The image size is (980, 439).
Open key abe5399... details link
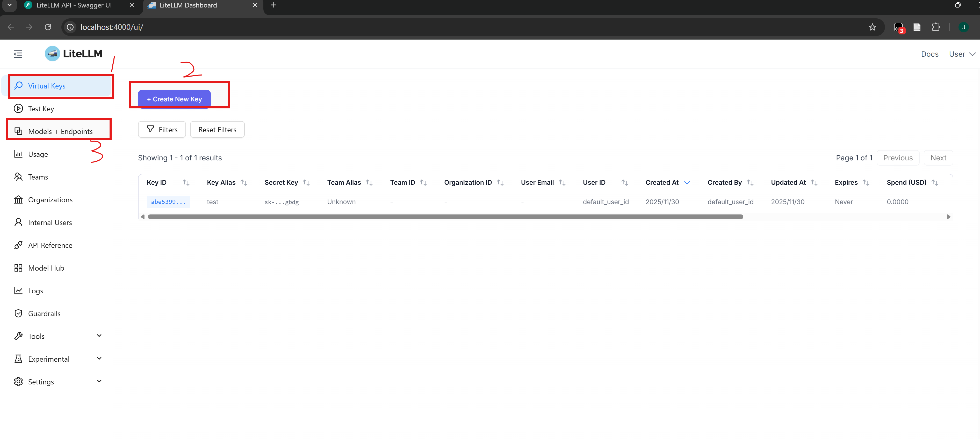coord(168,202)
